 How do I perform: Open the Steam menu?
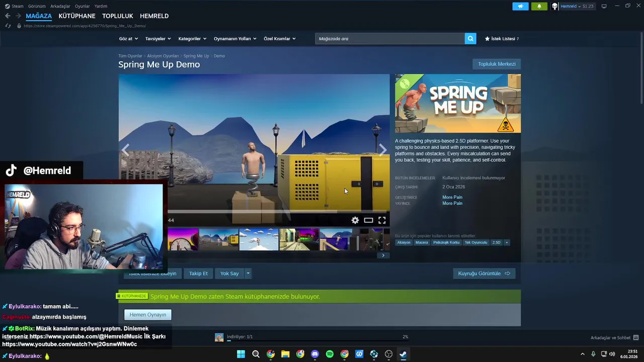tap(14, 6)
